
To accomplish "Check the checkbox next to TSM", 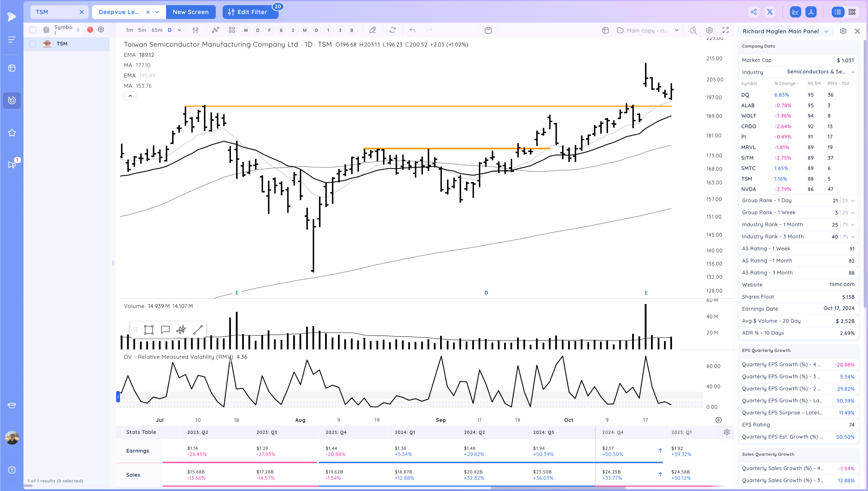I will click(x=33, y=44).
